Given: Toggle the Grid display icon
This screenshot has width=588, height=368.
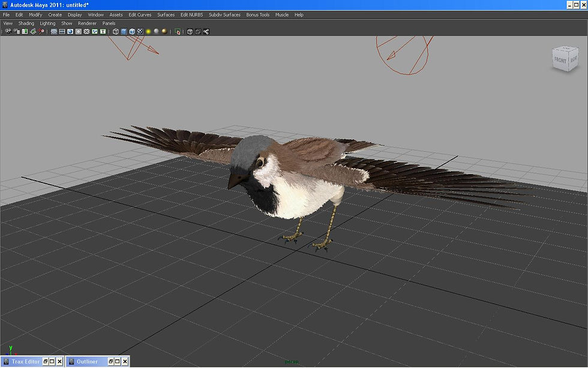Looking at the screenshot, I should (x=54, y=31).
